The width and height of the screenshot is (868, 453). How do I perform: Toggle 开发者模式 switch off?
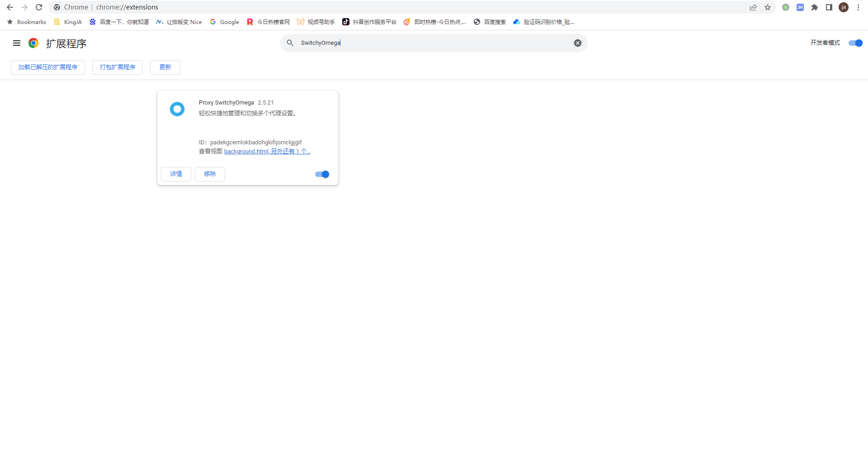(855, 43)
